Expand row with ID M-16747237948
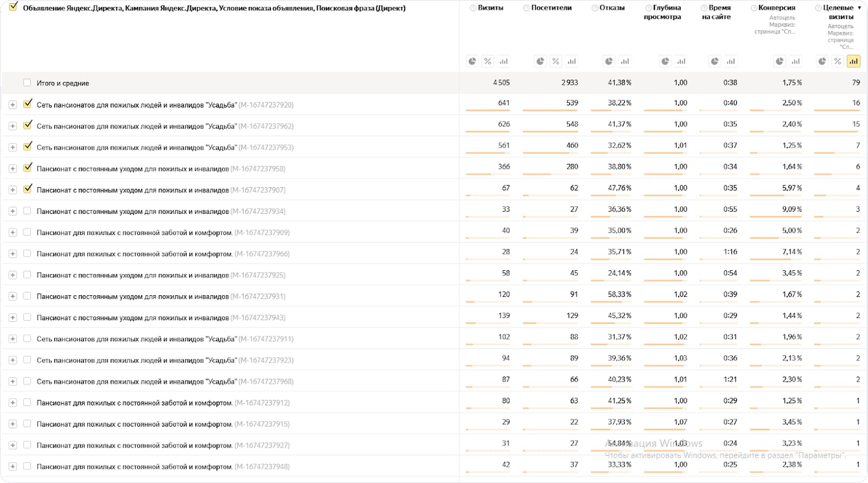868x483 pixels. [x=12, y=467]
